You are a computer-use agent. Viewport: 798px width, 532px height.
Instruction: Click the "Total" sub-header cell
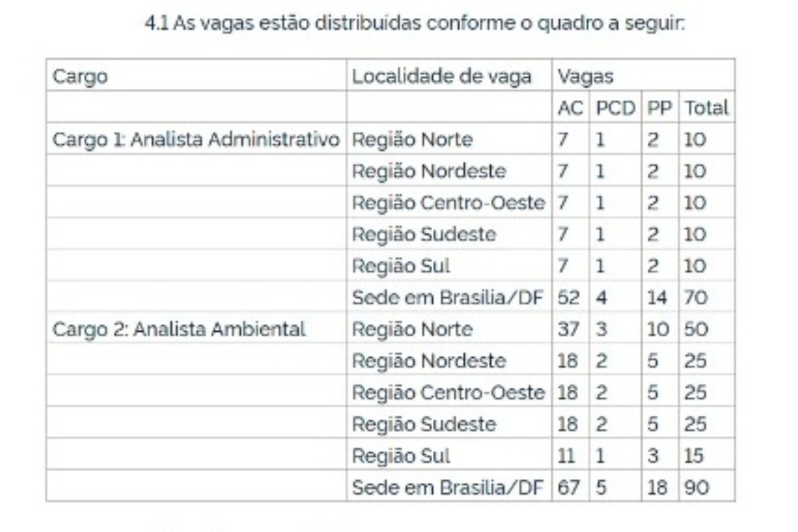(706, 108)
